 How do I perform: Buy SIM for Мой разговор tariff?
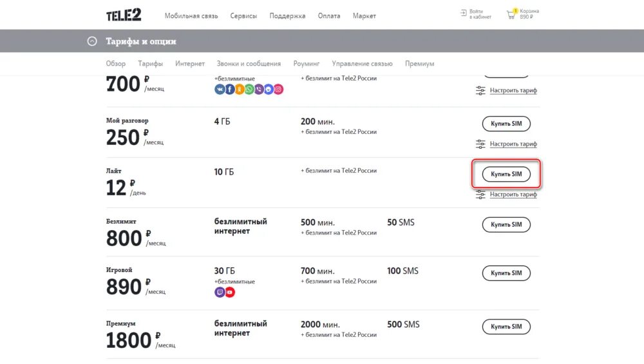pos(506,124)
